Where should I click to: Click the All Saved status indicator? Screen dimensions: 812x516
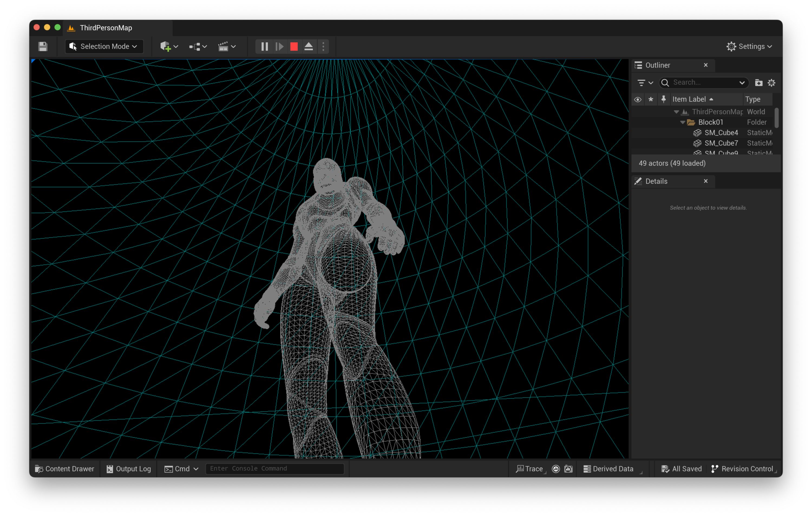(682, 469)
